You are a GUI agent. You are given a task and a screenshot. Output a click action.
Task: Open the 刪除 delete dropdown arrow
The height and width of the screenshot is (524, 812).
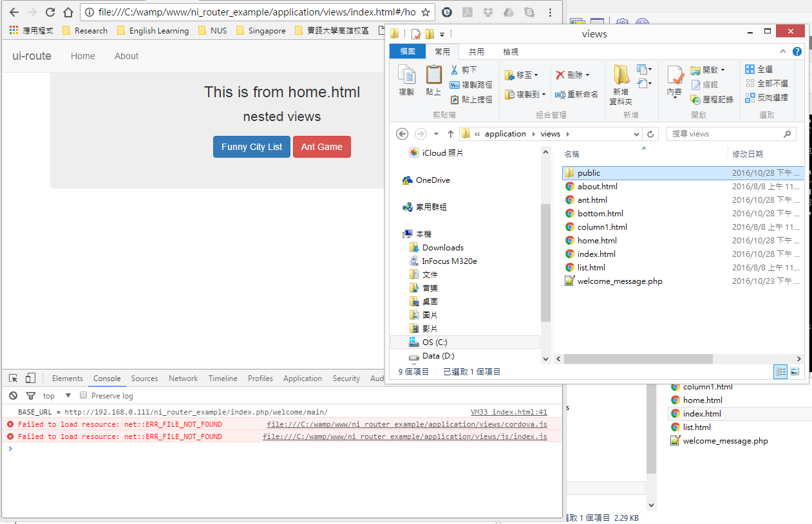point(587,75)
